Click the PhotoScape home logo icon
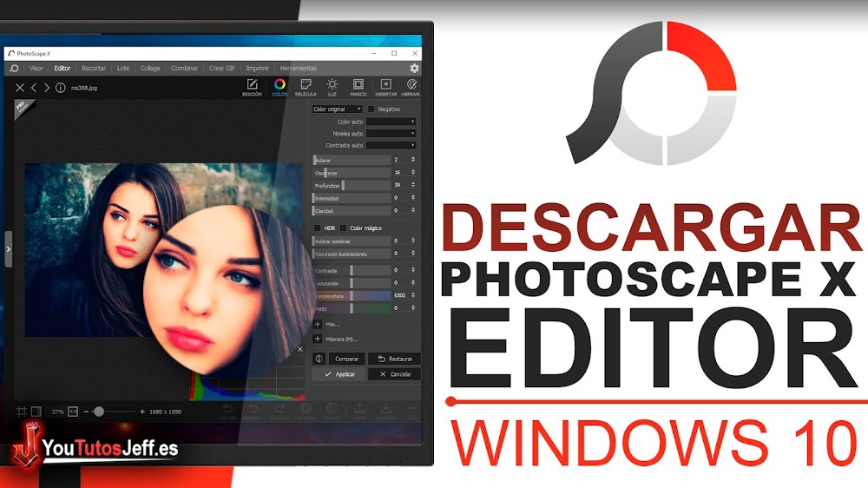 (14, 68)
